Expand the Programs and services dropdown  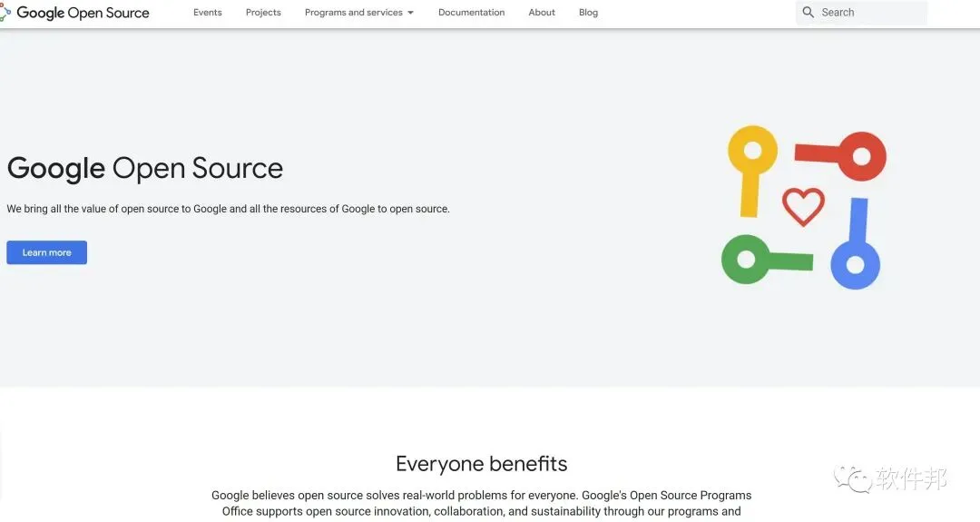[x=359, y=13]
